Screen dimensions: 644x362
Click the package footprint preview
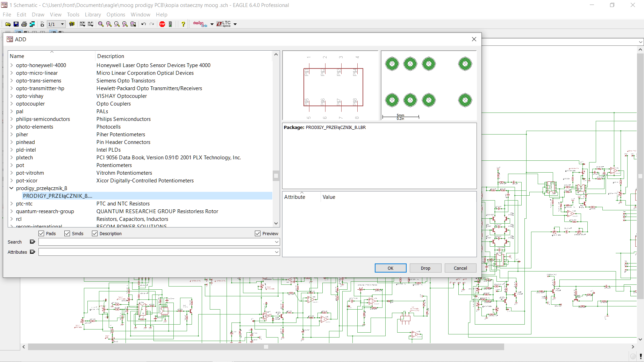(429, 86)
